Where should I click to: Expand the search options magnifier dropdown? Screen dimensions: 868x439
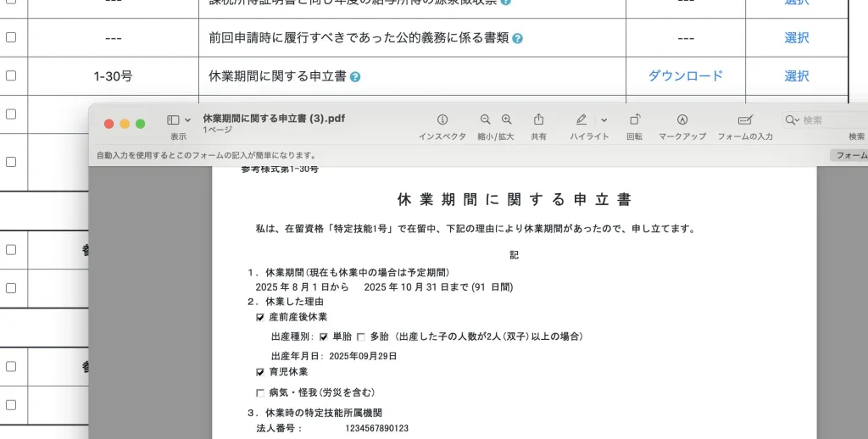(793, 121)
